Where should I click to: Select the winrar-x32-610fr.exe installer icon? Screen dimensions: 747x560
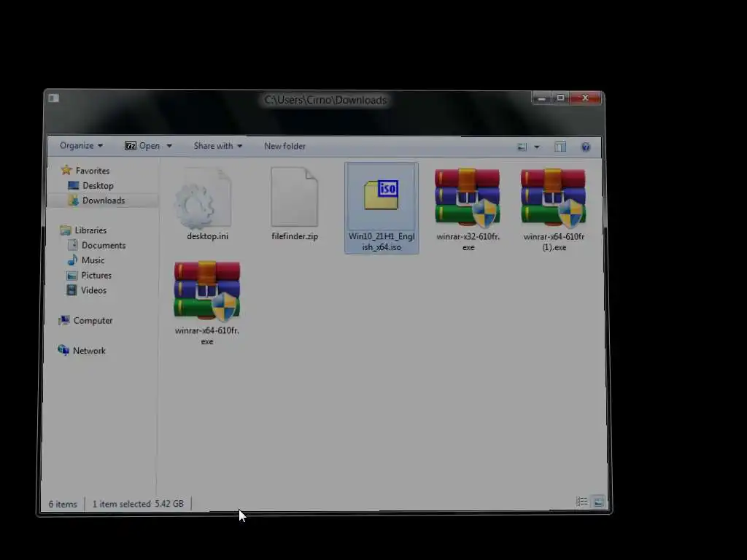468,198
